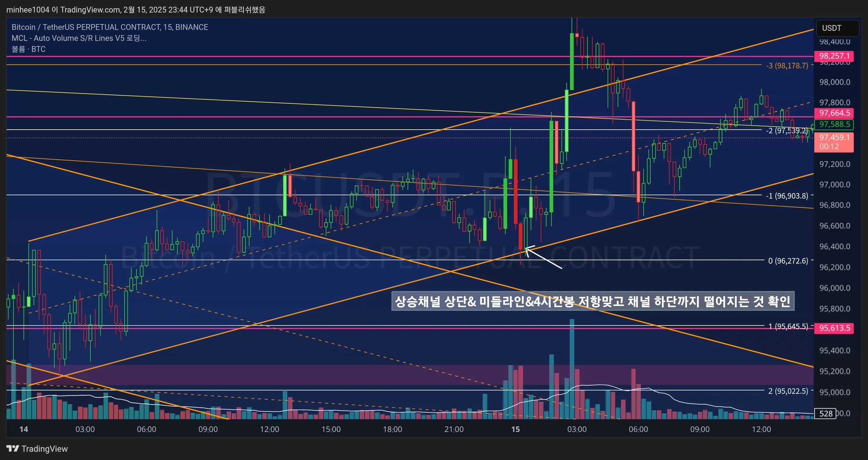The height and width of the screenshot is (460, 868).
Task: Click the Korean annotation text box on chart
Action: point(593,301)
